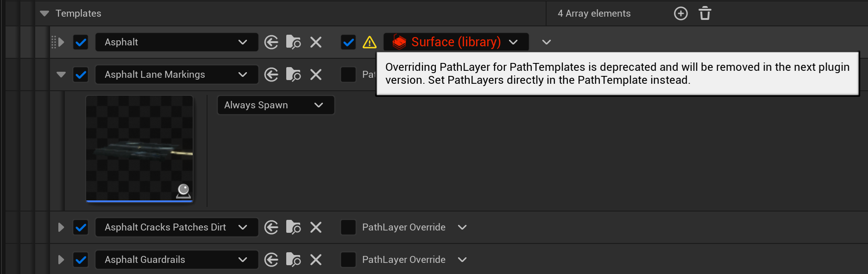Viewport: 868px width, 274px height.
Task: Browse to Asphalt Lane Markings asset
Action: pos(293,75)
